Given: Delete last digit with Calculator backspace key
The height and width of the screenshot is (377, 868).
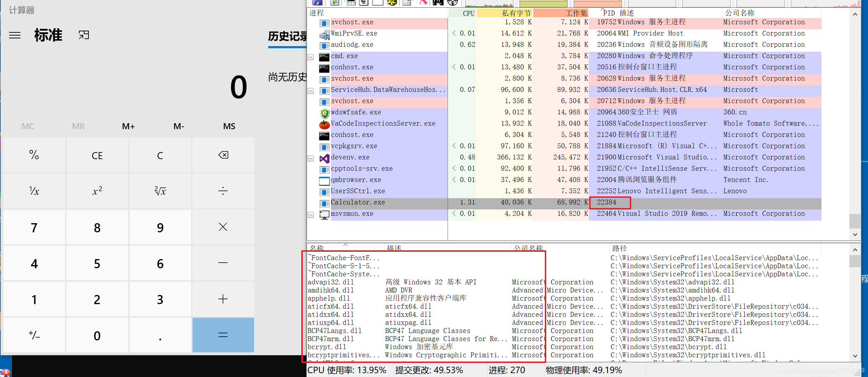Looking at the screenshot, I should [223, 155].
